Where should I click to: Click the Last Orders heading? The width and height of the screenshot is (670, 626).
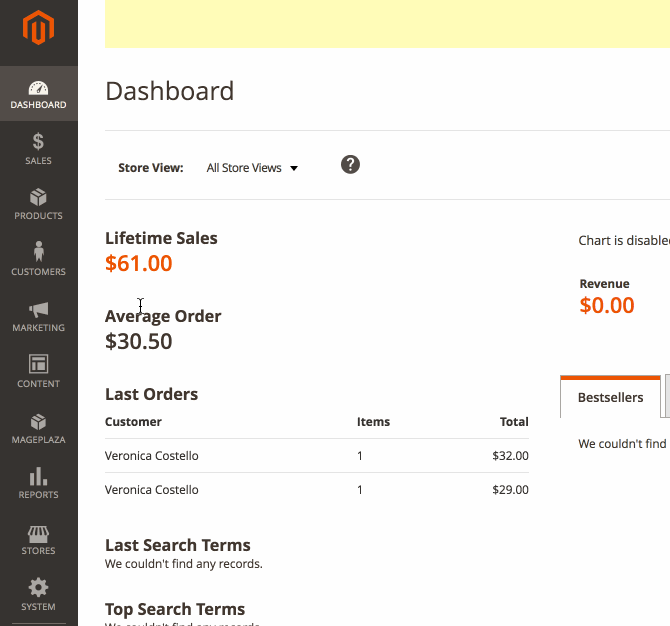(151, 394)
